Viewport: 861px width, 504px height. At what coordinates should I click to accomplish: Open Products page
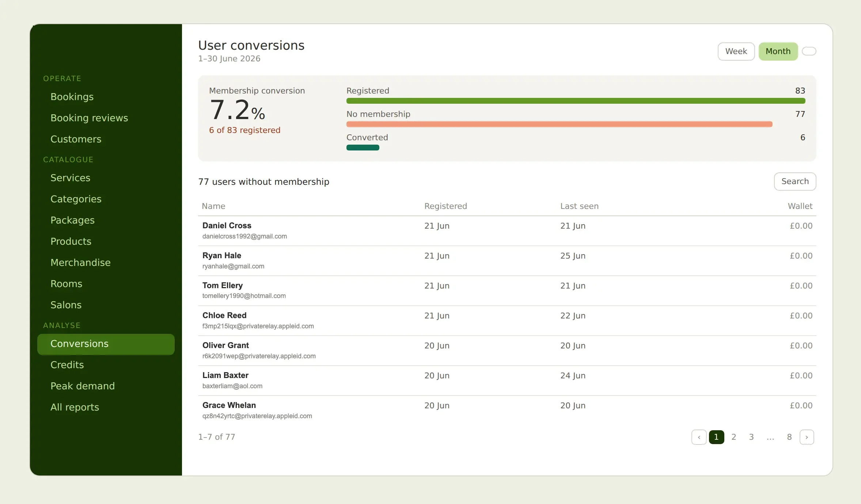[x=106, y=241]
